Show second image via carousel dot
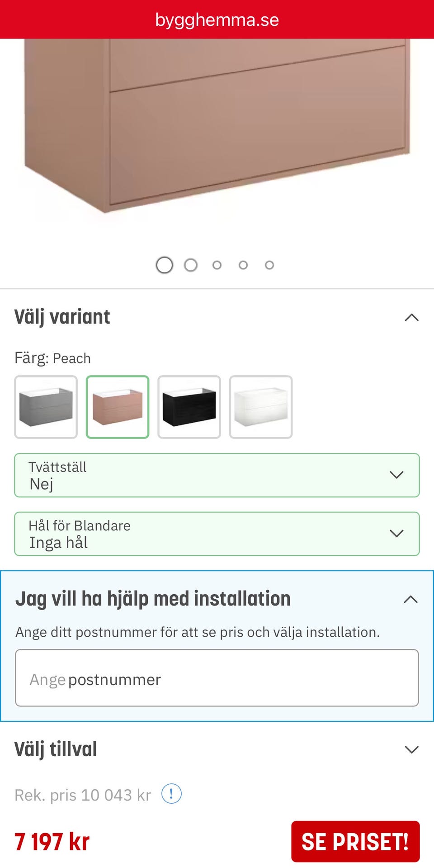The height and width of the screenshot is (868, 434). pos(191,265)
